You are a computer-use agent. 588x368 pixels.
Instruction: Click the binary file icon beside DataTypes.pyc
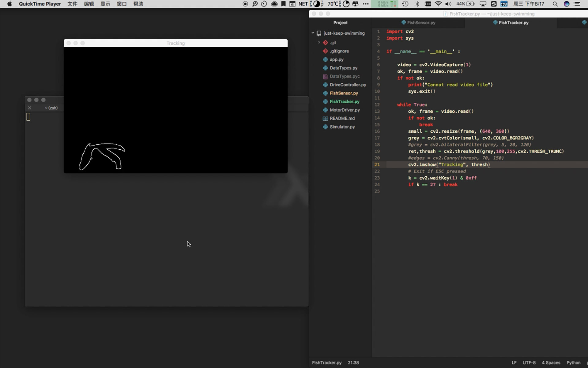(x=325, y=76)
